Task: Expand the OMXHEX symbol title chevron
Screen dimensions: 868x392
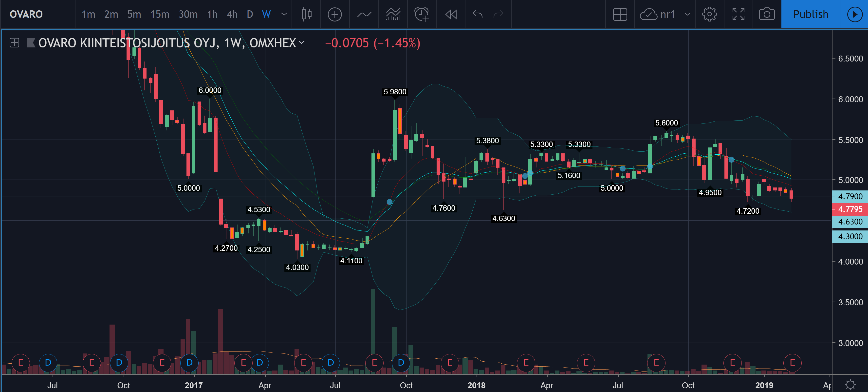Action: point(302,42)
